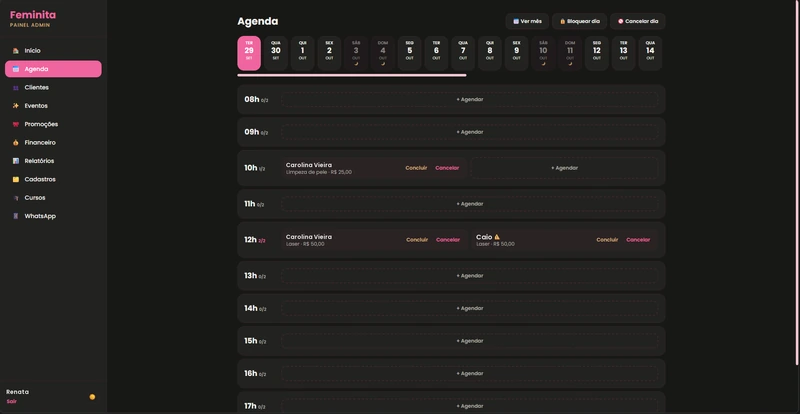Viewport: 800px width, 414px height.
Task: Select Monday 5 OUT day
Action: pos(410,53)
